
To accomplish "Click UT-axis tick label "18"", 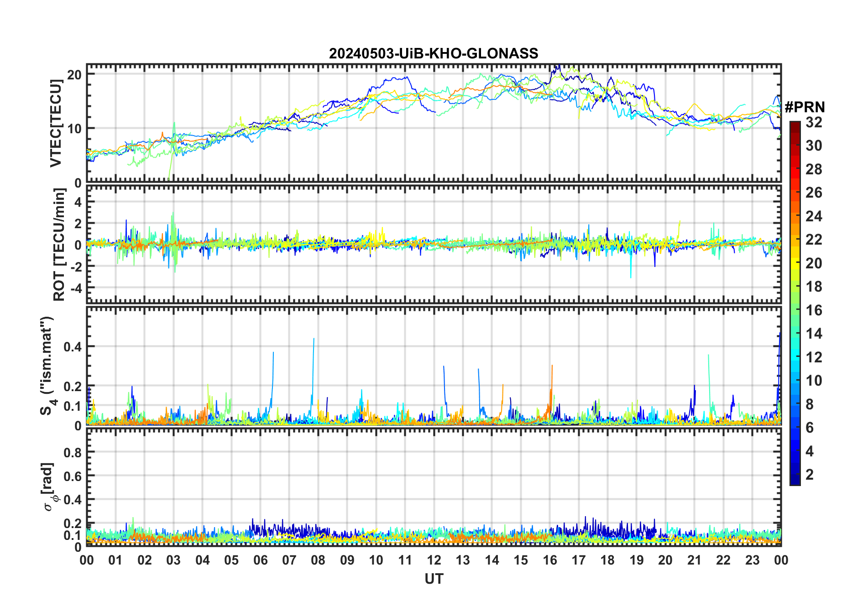I will 607,560.
